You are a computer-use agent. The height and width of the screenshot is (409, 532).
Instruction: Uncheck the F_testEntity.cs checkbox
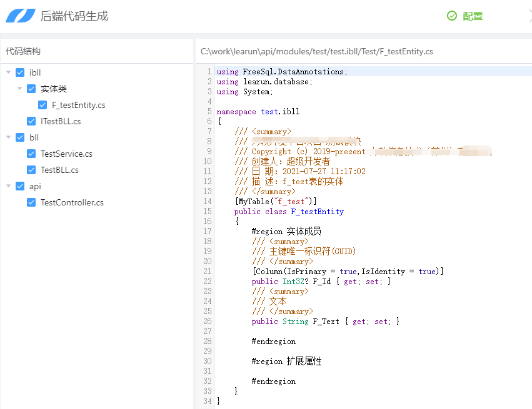coord(43,105)
